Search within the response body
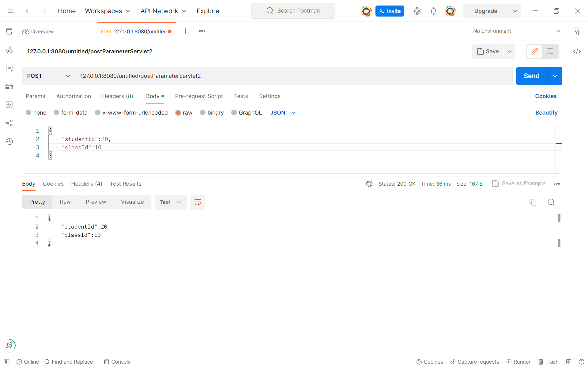Screen dimensions: 588x367 point(551,202)
